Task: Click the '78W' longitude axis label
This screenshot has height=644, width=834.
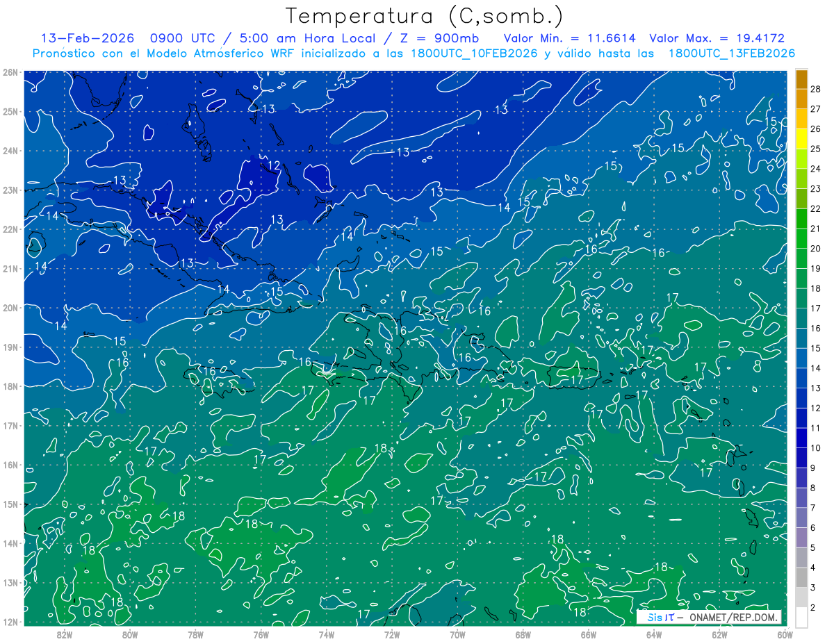Action: click(195, 634)
